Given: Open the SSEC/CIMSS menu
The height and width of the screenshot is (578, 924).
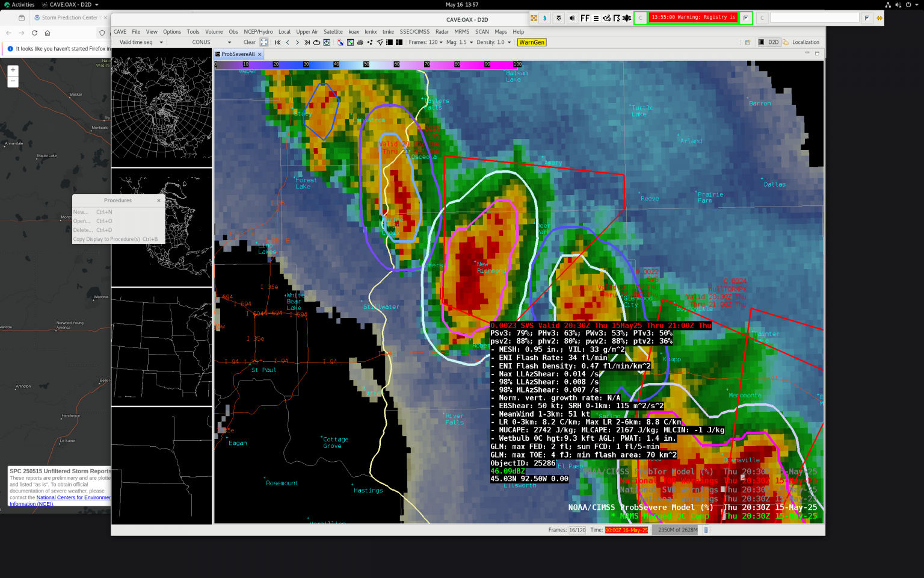Looking at the screenshot, I should 414,32.
